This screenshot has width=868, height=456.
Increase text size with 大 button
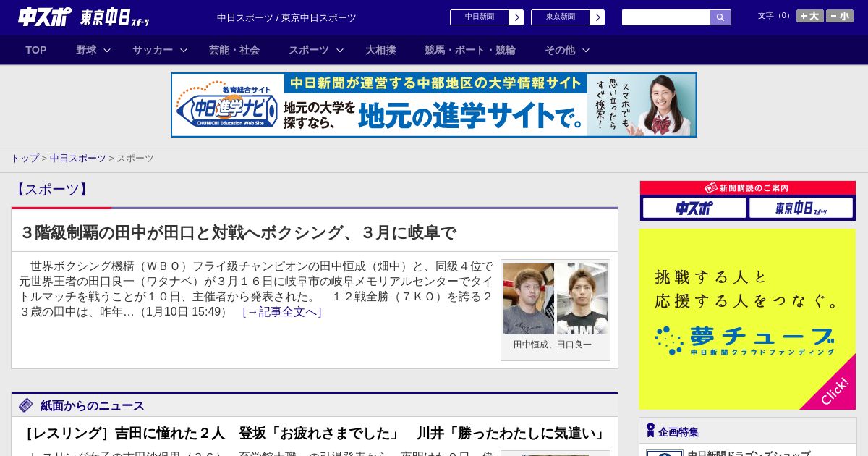pos(809,16)
